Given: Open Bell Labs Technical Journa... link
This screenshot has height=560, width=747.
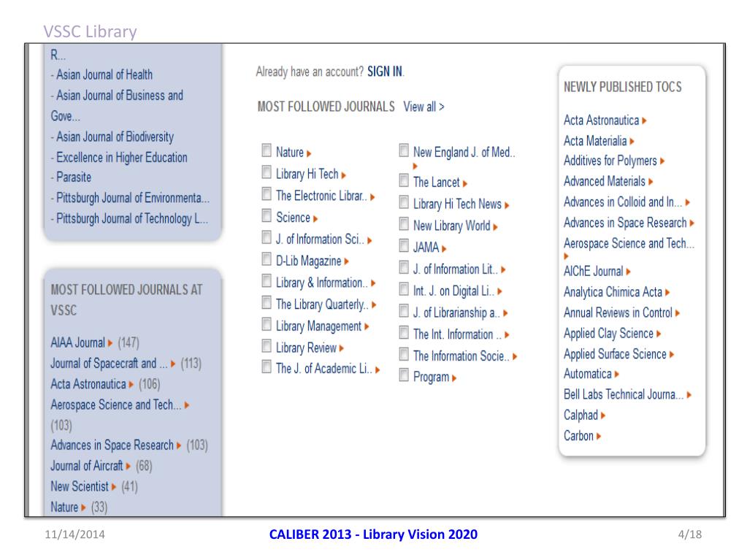Looking at the screenshot, I should [624, 394].
